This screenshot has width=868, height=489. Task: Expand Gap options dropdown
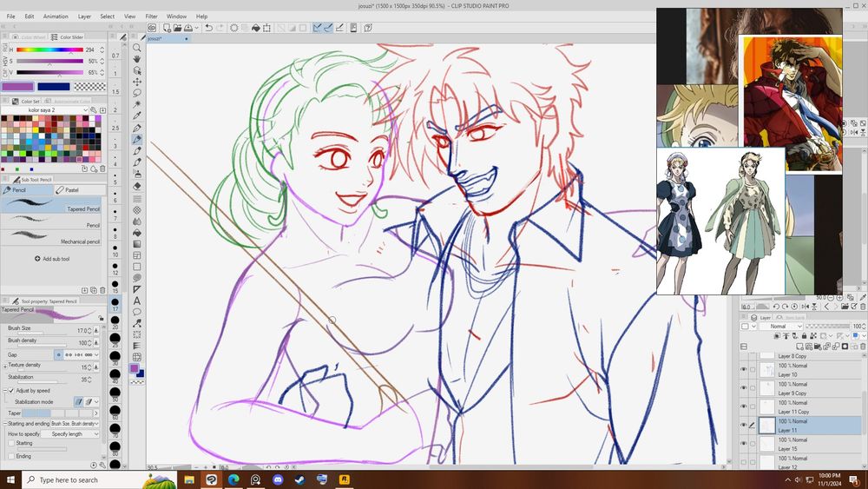click(x=96, y=354)
